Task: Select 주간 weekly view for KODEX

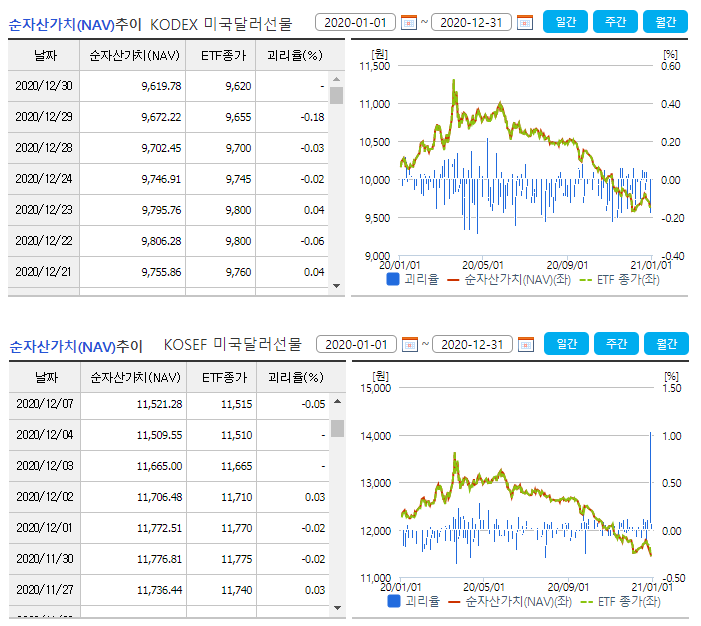Action: point(615,21)
